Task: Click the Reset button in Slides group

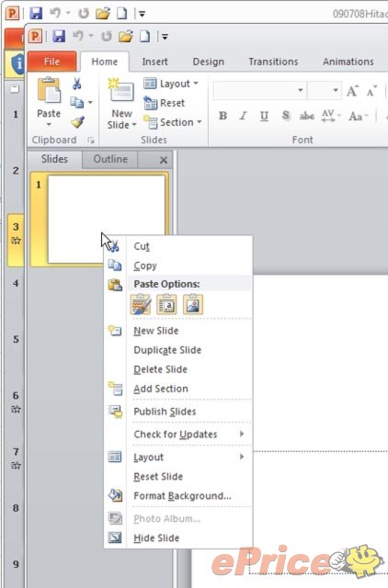Action: coord(165,103)
